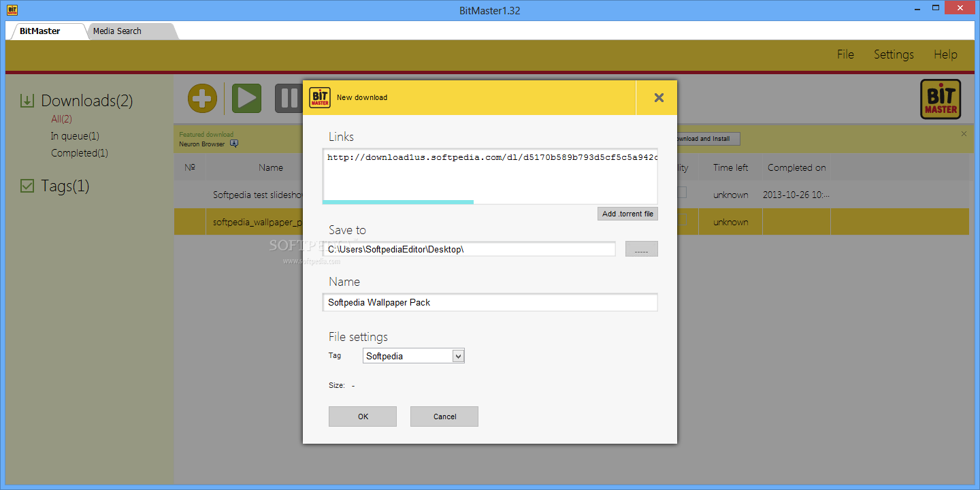Image resolution: width=980 pixels, height=490 pixels.
Task: Open the Tag dropdown showing Softpedia
Action: [x=413, y=356]
